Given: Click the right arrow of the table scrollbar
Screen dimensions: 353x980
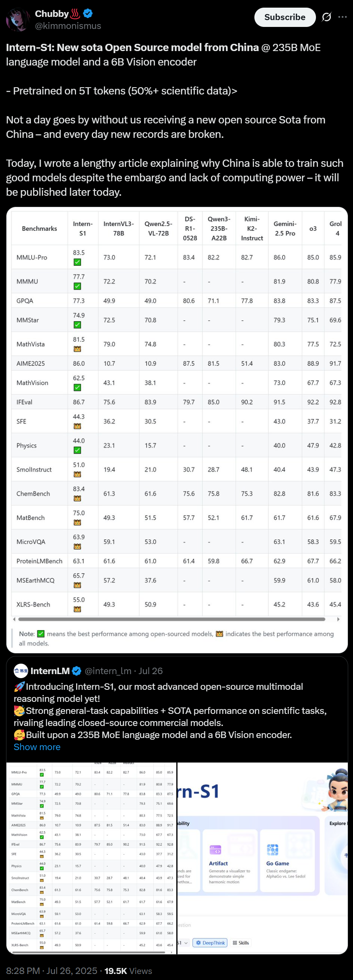Looking at the screenshot, I should click(339, 619).
